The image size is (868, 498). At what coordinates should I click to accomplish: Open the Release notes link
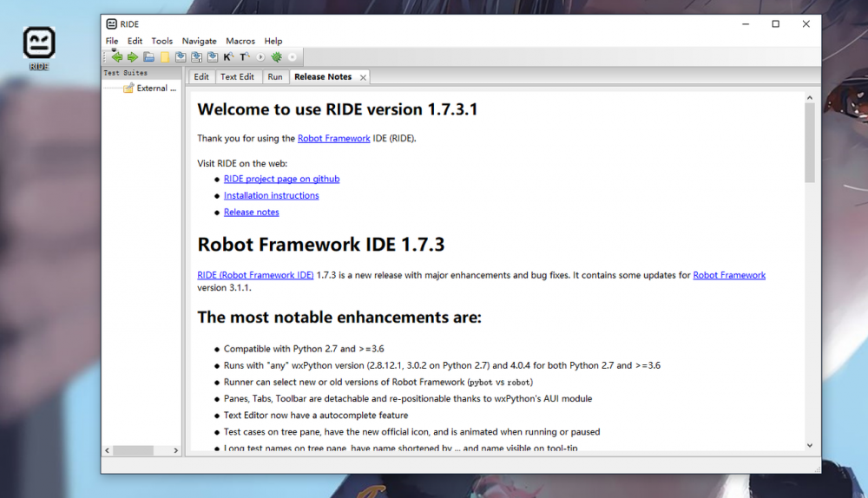(252, 212)
